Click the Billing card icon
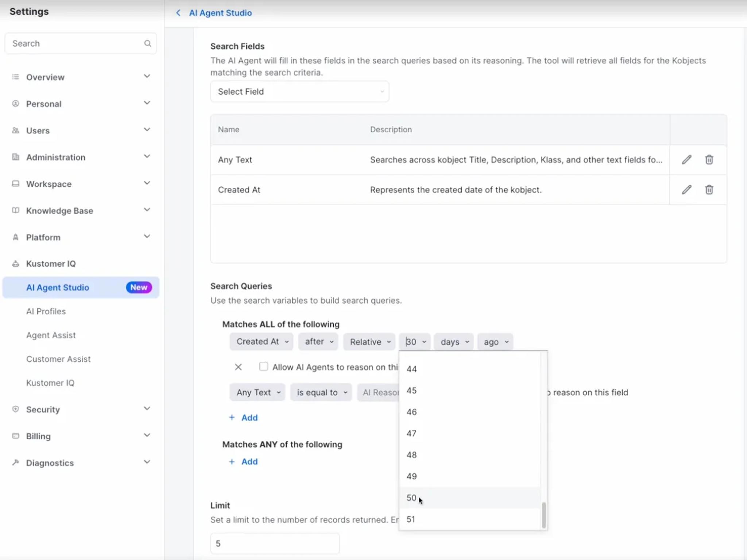The width and height of the screenshot is (747, 560). (15, 436)
